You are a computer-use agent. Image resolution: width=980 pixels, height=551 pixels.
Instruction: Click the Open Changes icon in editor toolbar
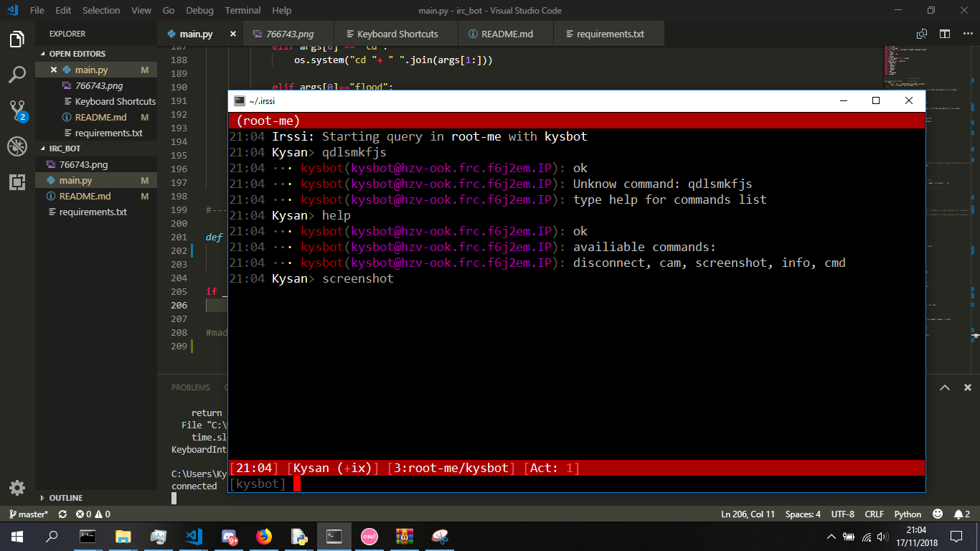point(922,34)
